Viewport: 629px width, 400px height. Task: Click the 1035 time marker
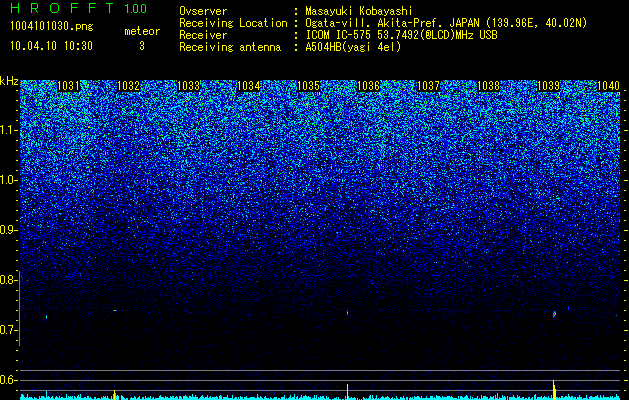click(308, 86)
